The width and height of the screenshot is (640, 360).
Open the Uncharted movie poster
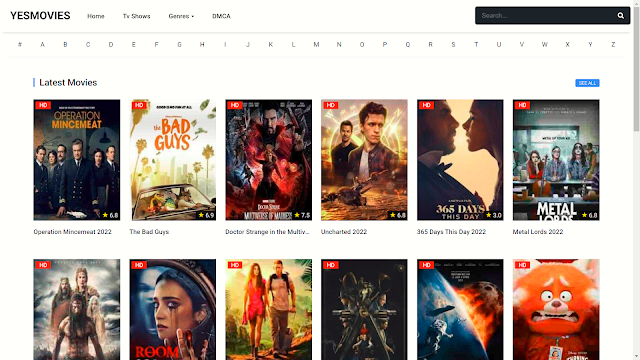pos(364,160)
